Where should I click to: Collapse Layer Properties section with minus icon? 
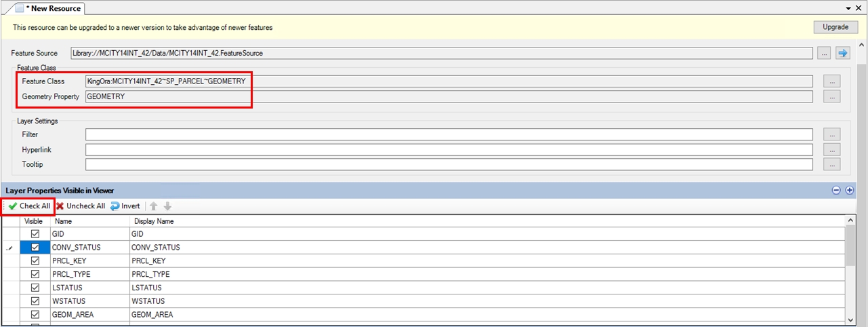tap(836, 191)
